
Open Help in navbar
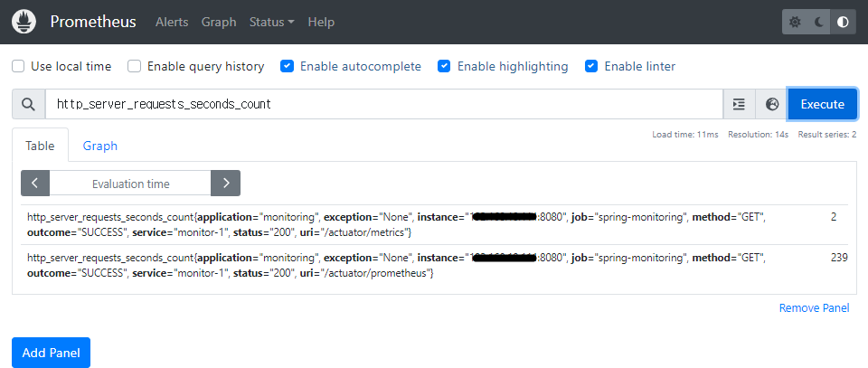click(x=321, y=22)
